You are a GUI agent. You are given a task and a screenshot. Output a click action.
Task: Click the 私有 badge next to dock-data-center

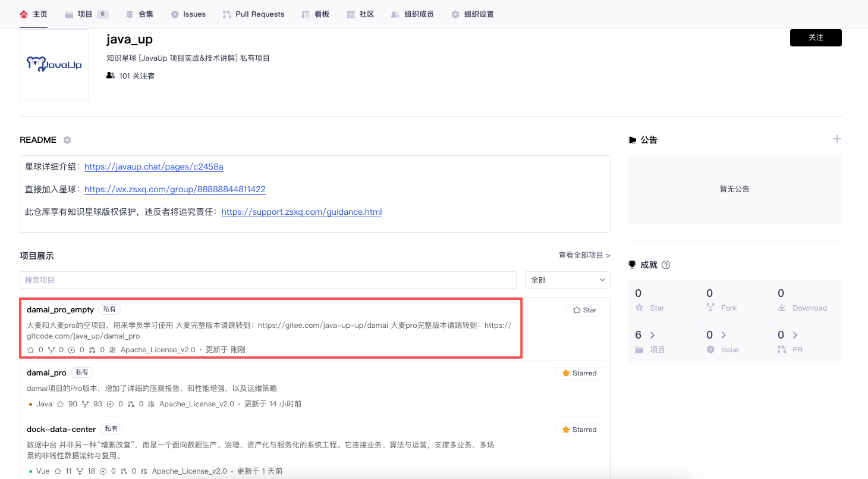point(111,429)
